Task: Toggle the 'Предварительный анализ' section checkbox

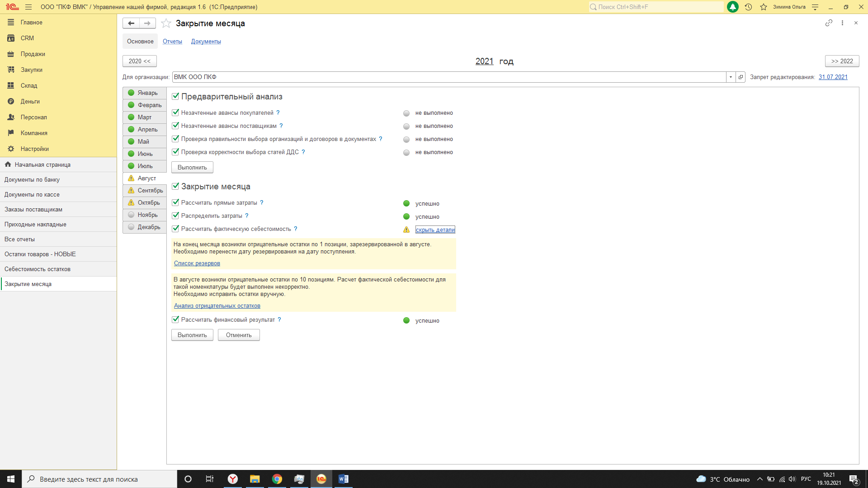Action: click(175, 96)
